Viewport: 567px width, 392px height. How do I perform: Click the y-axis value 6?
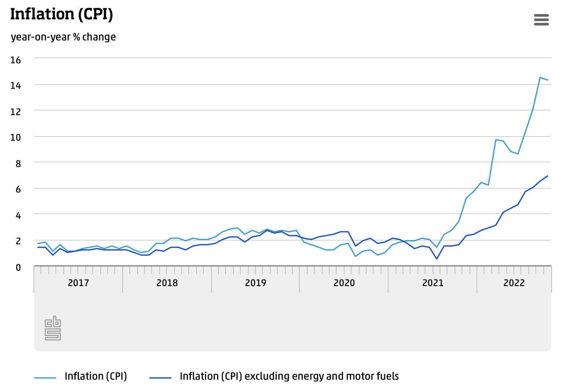[x=18, y=189]
